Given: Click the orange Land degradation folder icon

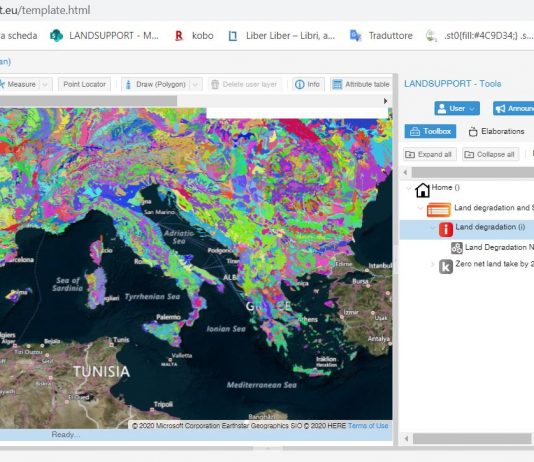Looking at the screenshot, I should point(439,210).
